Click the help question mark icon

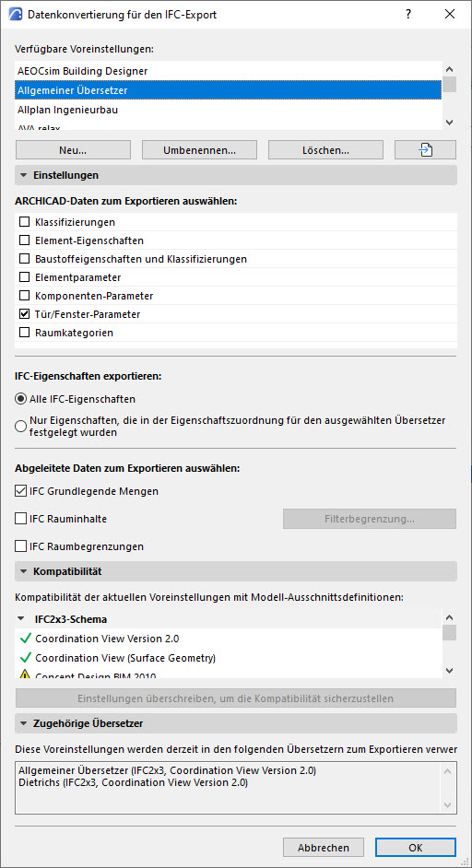(408, 15)
